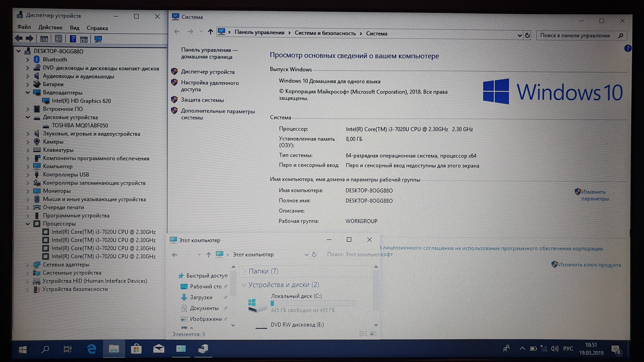Expand the Bluetooth device category

pos(28,59)
